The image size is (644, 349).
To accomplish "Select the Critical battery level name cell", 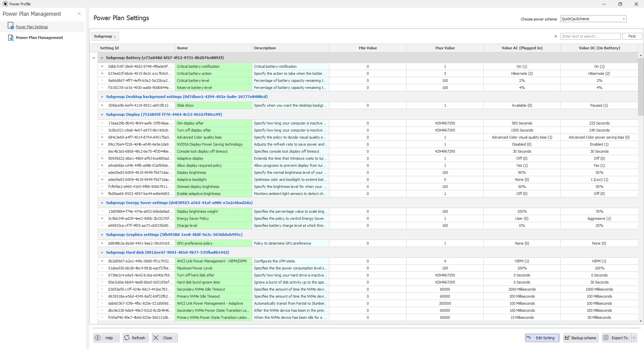I will 213,81.
